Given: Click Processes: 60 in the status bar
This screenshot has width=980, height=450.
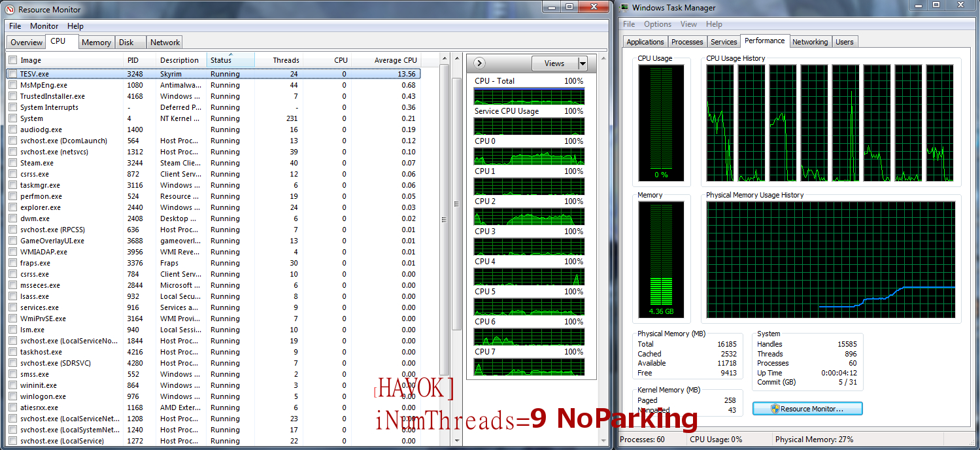Looking at the screenshot, I should tap(642, 440).
